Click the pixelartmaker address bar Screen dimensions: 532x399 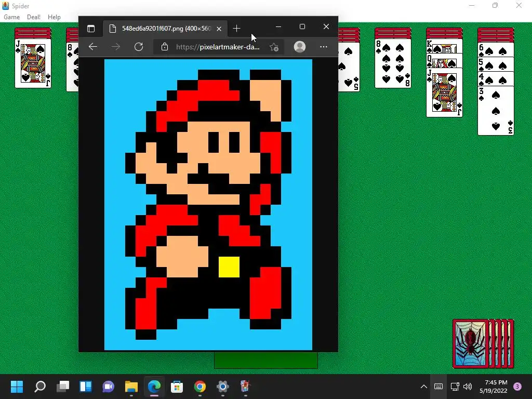coord(218,47)
